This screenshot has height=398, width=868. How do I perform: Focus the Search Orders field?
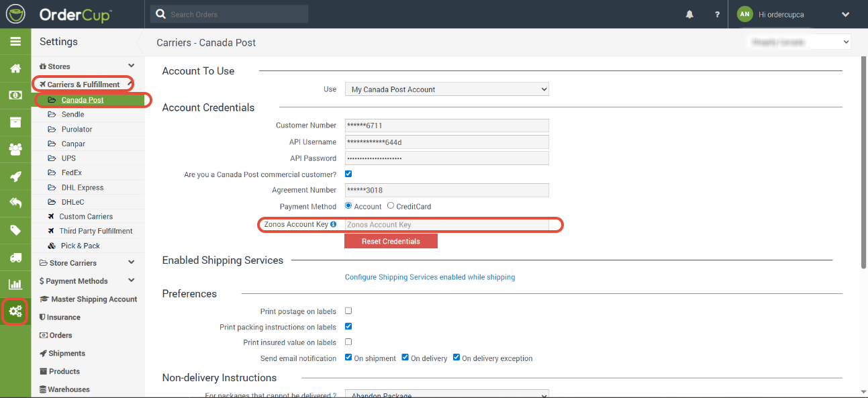(230, 14)
